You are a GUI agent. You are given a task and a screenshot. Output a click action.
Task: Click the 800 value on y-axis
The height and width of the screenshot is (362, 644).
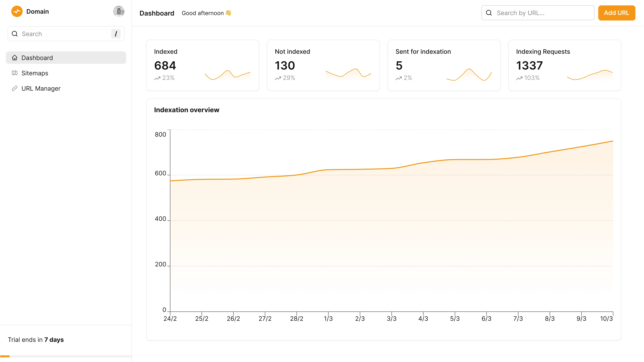click(x=161, y=134)
